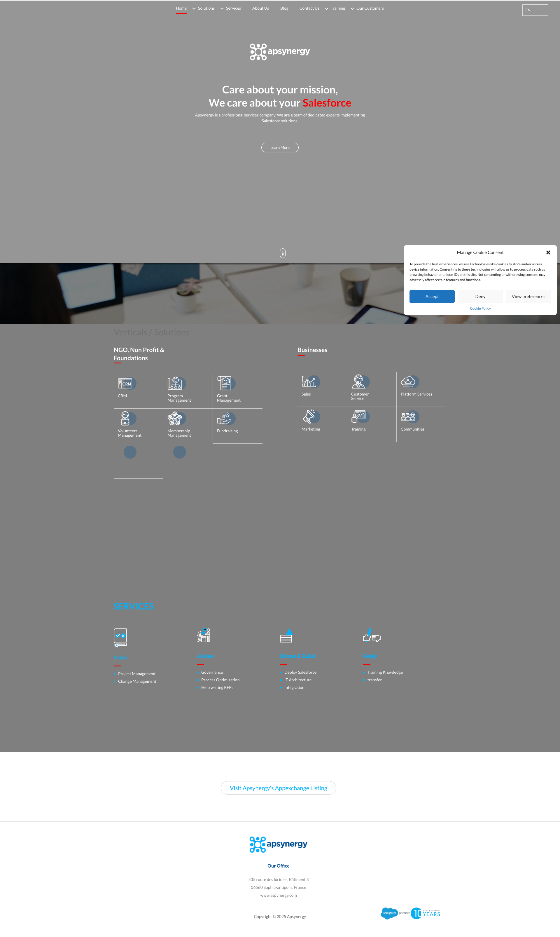The width and height of the screenshot is (560, 937).
Task: Open the Cookie Policy link
Action: coord(480,309)
